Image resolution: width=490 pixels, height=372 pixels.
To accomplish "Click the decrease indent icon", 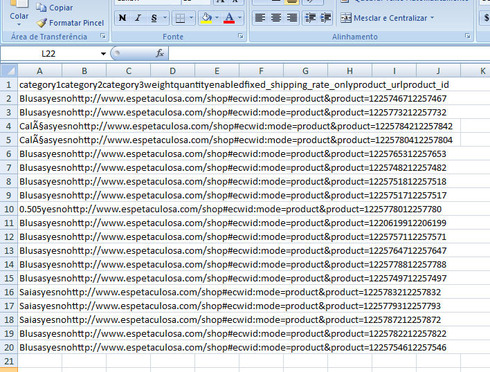I will [310, 18].
